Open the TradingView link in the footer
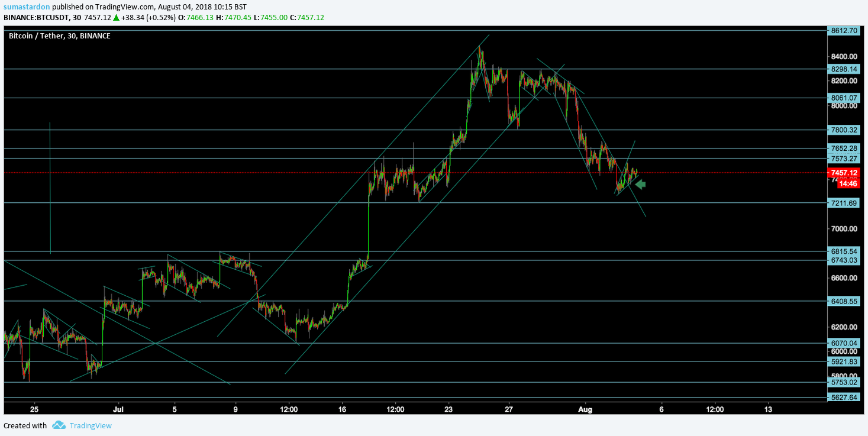Viewport: 868px width, 436px height. click(91, 426)
